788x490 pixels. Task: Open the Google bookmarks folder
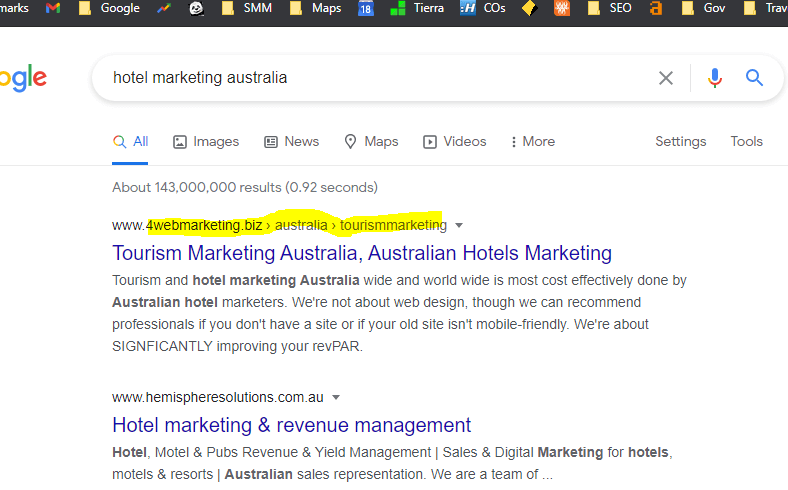tap(109, 8)
